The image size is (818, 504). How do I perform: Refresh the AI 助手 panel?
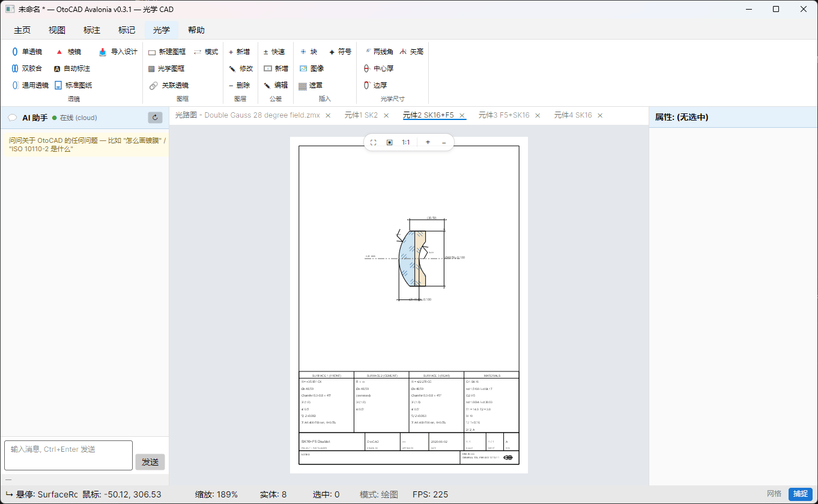pyautogui.click(x=155, y=118)
